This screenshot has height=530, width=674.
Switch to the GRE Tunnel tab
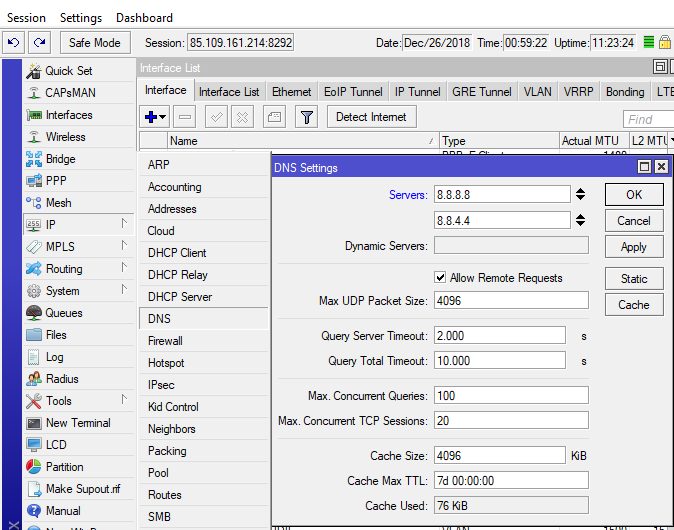[482, 92]
